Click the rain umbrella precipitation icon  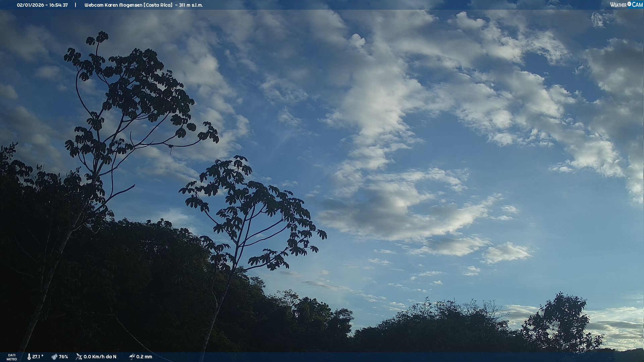(x=132, y=357)
